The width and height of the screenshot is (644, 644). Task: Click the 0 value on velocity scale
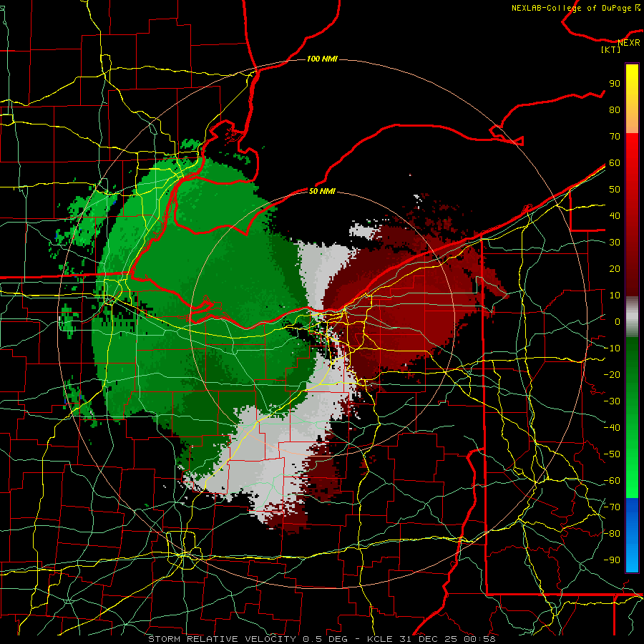618,321
